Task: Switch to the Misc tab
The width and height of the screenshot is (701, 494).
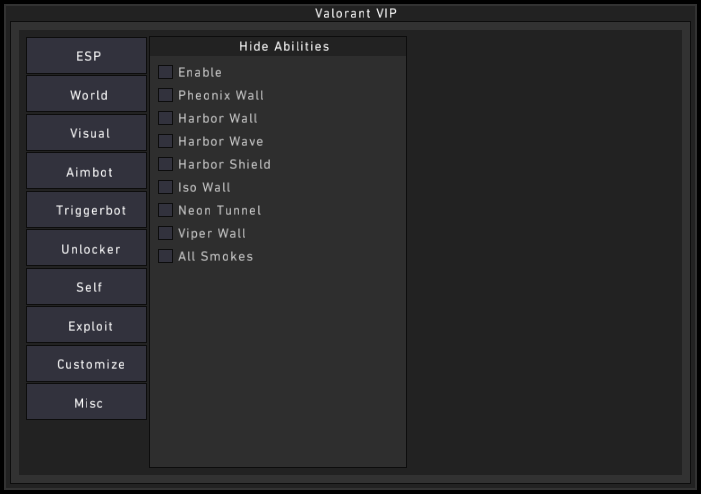Action: [87, 403]
